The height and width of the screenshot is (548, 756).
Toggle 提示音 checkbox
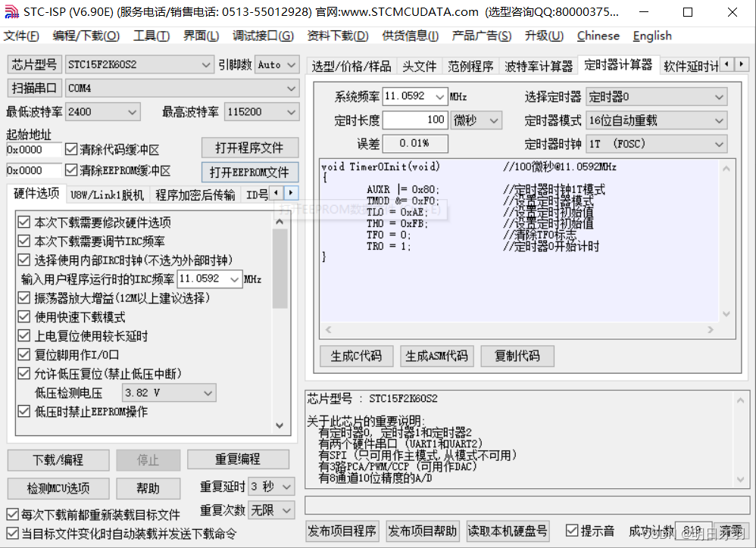coord(572,531)
